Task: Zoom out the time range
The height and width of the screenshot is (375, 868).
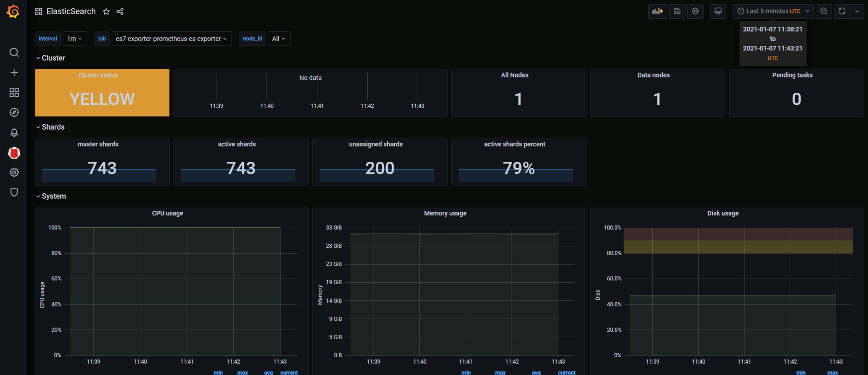Action: [824, 11]
